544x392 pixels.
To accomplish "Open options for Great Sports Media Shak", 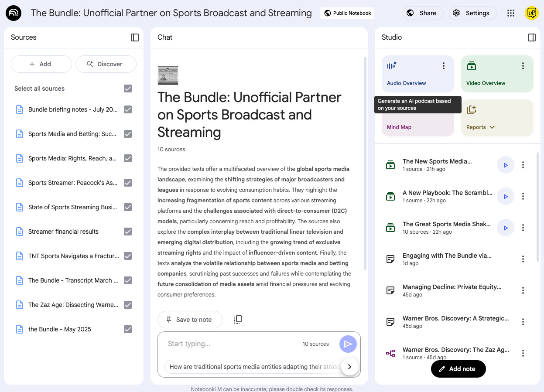I will click(523, 228).
